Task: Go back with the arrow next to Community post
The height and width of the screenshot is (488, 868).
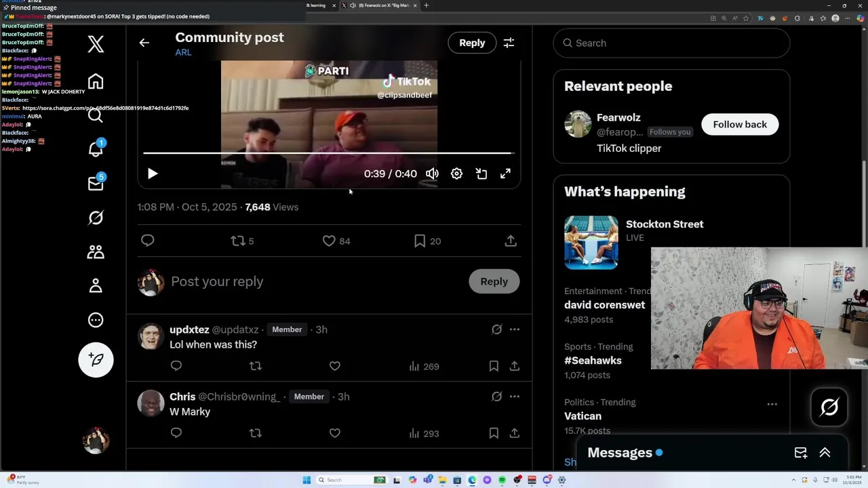Action: coord(144,43)
